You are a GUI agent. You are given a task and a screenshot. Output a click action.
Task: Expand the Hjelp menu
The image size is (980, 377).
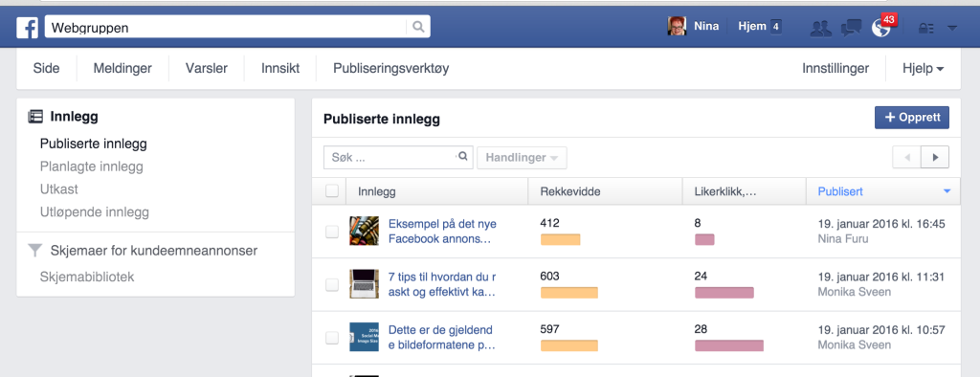point(923,68)
